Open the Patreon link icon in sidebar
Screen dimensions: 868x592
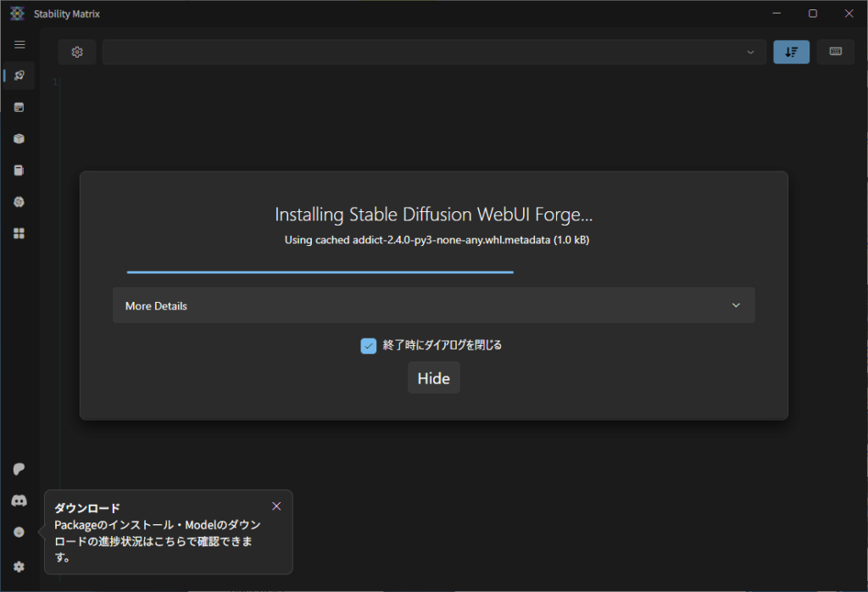click(19, 469)
